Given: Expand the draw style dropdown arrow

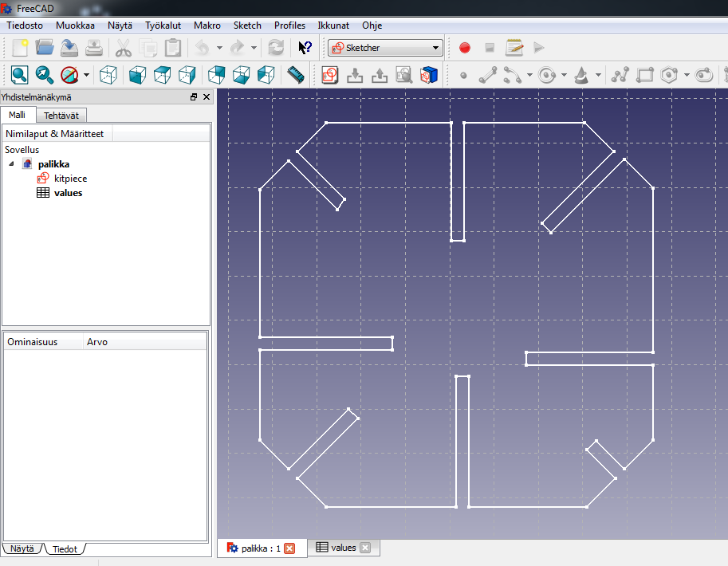Looking at the screenshot, I should click(x=86, y=75).
